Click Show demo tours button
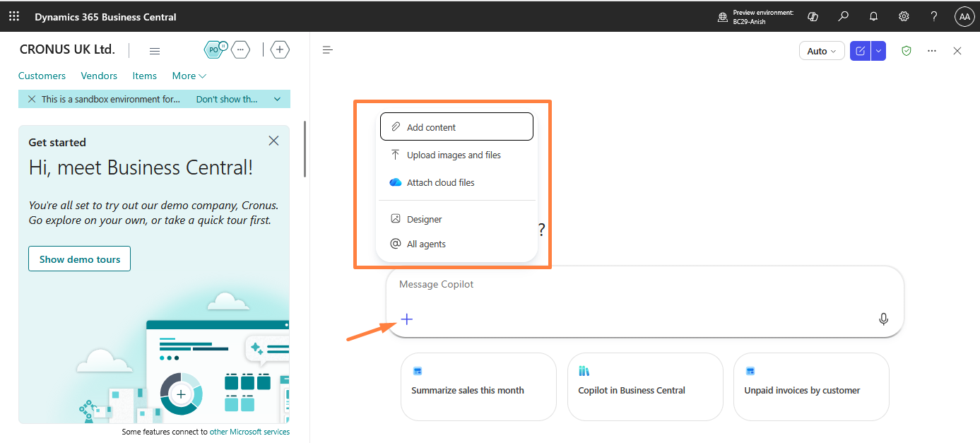The image size is (980, 443). [80, 259]
